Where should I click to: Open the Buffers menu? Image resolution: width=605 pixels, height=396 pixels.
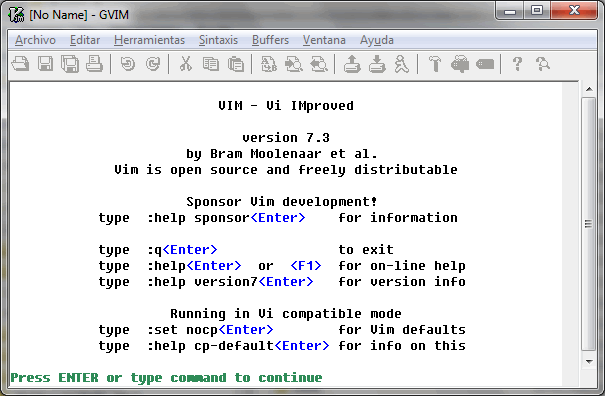tap(270, 40)
